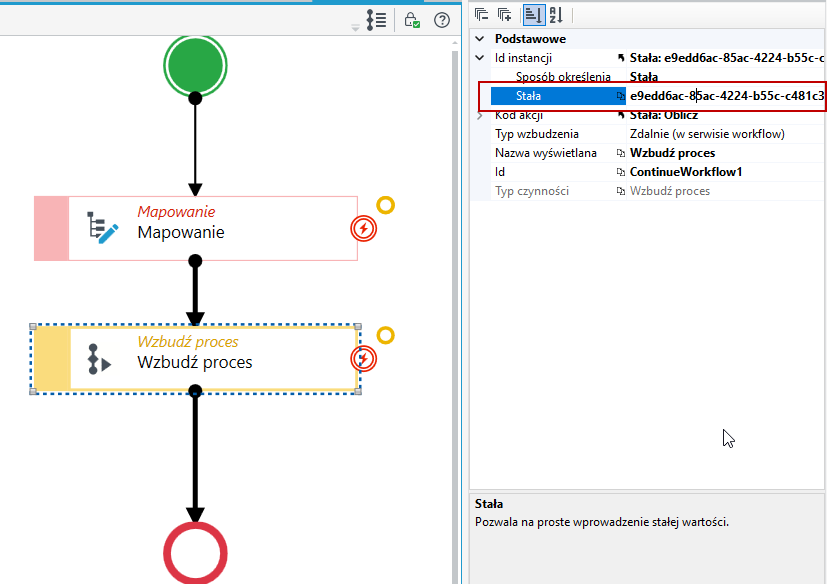Click the diagram scrollbar up arrow
The height and width of the screenshot is (584, 827).
pos(455,43)
